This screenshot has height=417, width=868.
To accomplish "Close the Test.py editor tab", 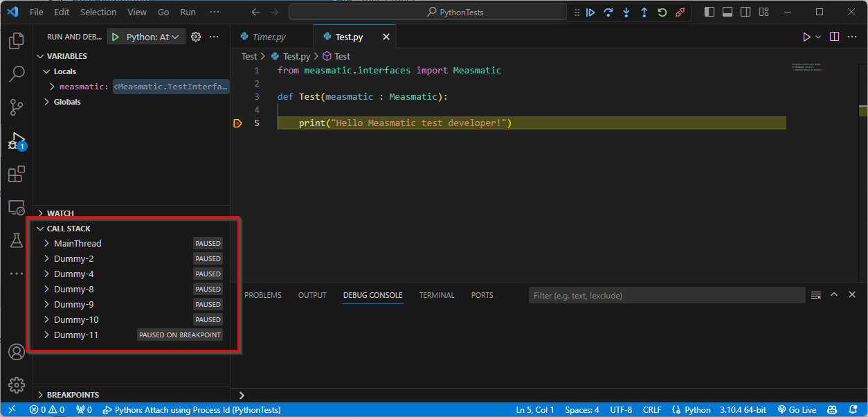I will 386,37.
